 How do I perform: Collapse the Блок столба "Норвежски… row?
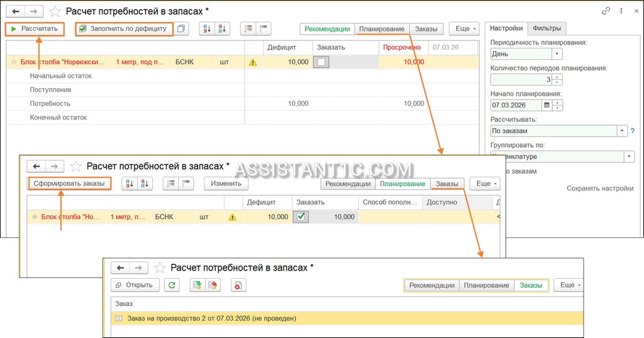14,62
